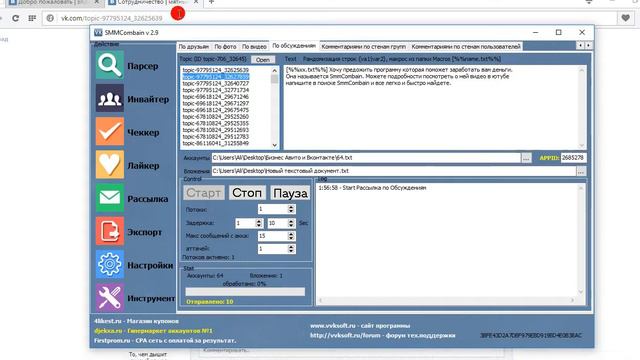Screen dimensions: 640x360
Task: Click the highlighted second topic row
Action: (x=216, y=77)
